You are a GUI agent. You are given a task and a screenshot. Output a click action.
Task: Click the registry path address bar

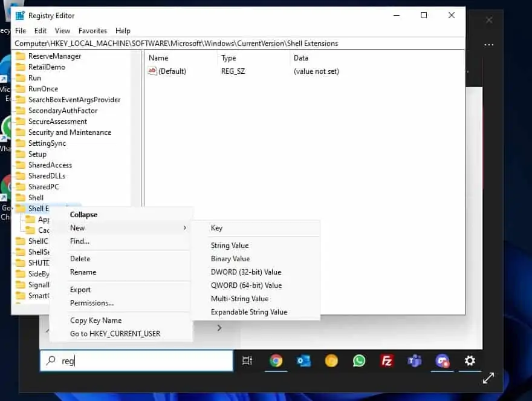click(238, 44)
